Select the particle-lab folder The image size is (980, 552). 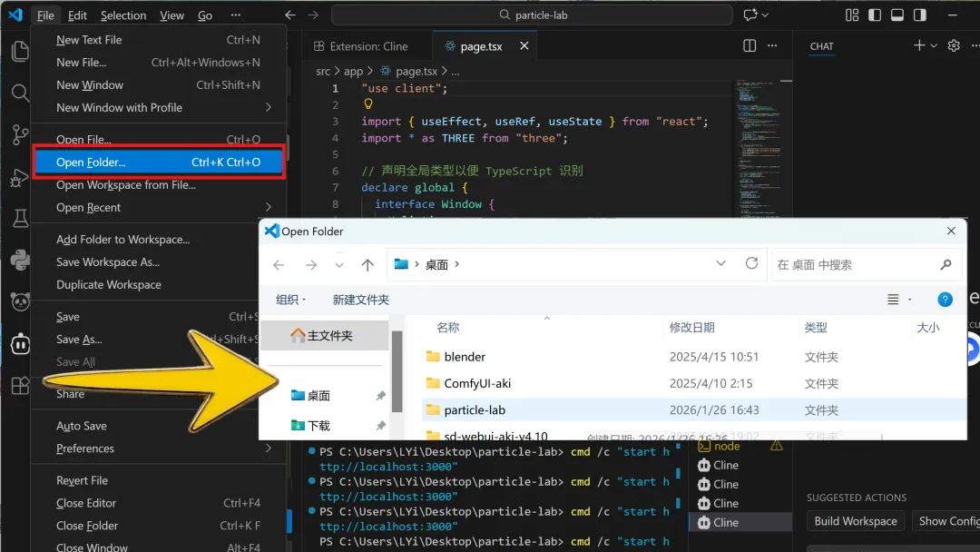click(694, 410)
